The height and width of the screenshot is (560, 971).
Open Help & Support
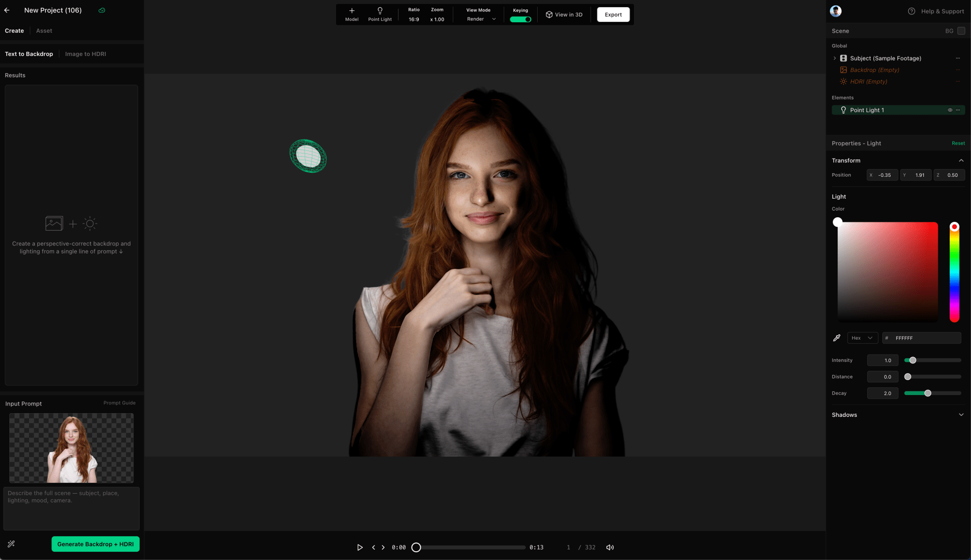coord(936,11)
